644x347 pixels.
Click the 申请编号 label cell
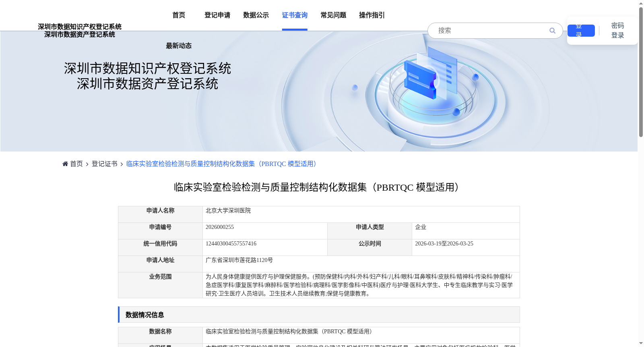pos(161,231)
